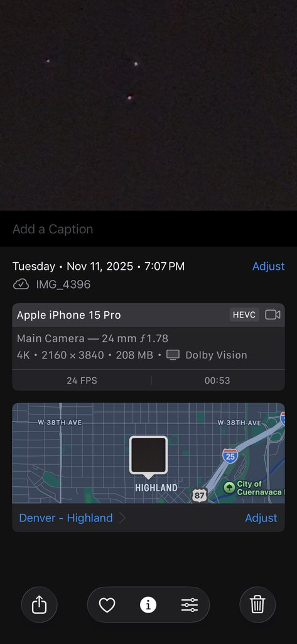Toggle the info panel button

pos(148,604)
